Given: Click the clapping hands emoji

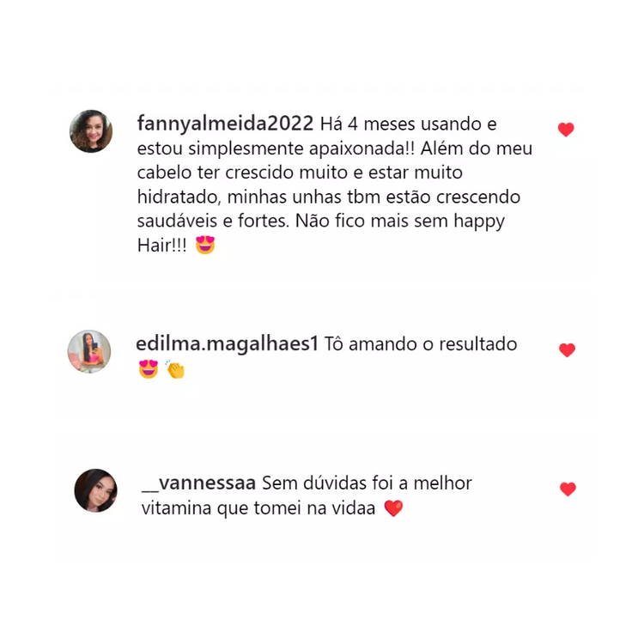Looking at the screenshot, I should 175,369.
